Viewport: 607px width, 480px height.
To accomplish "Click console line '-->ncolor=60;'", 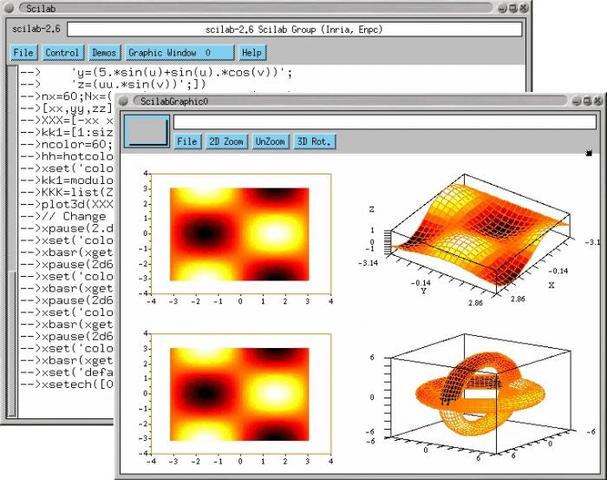I will coord(67,144).
